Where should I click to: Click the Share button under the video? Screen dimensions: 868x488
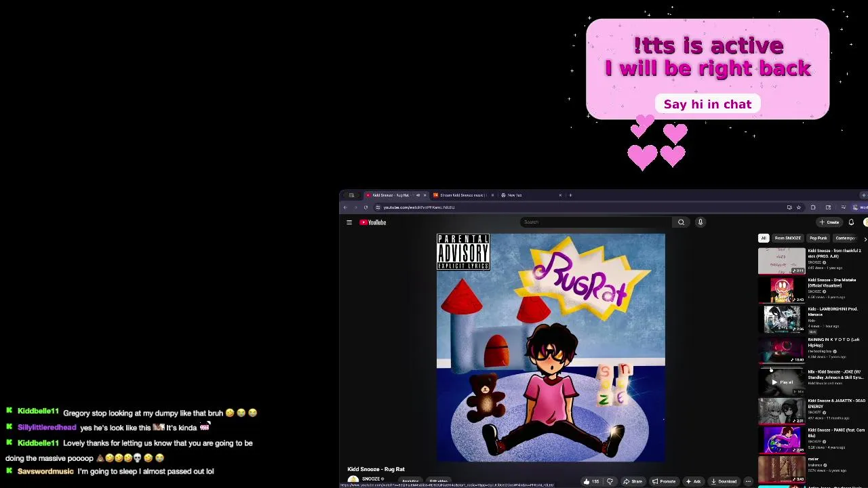[x=633, y=481]
